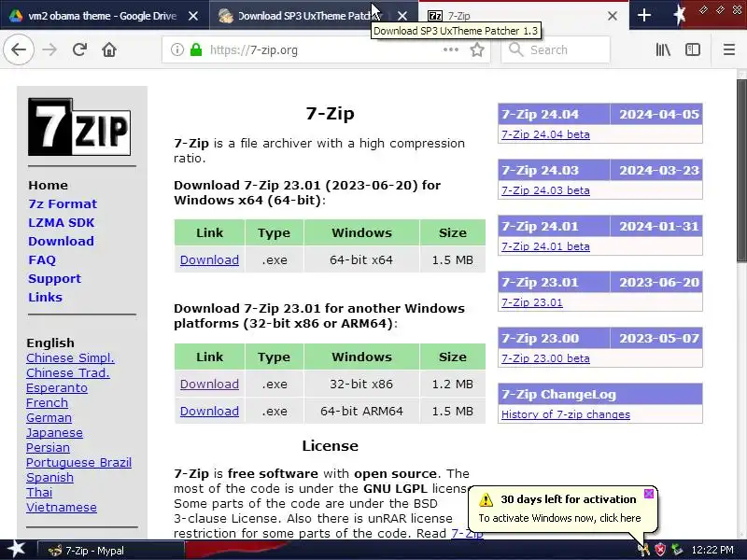
Task: Open page actions three-dot menu
Action: 451,49
